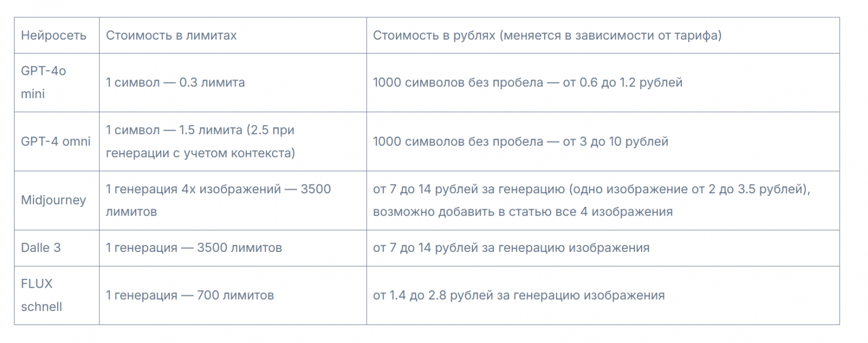Click the 'генерации с учетом контекста' line
Screen dimensions: 868x343
coord(200,153)
